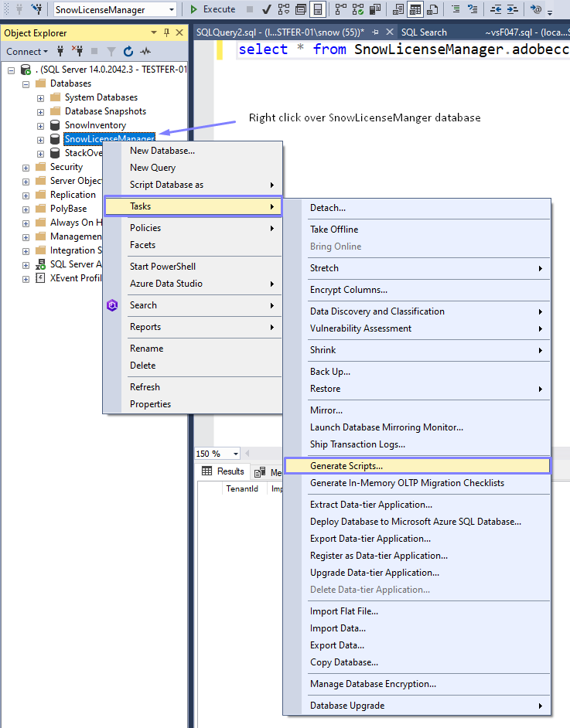The width and height of the screenshot is (570, 728).
Task: Open the Search submenu entry
Action: 193,305
